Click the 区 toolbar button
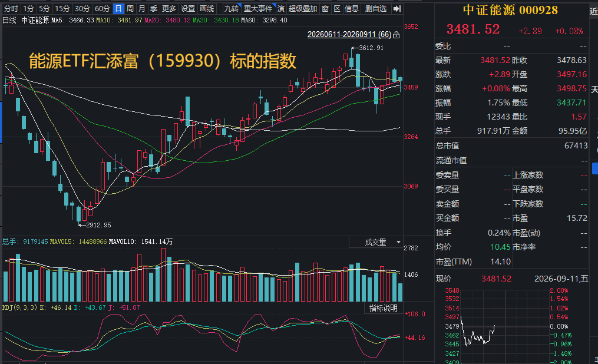598x364 pixels. click(x=337, y=8)
